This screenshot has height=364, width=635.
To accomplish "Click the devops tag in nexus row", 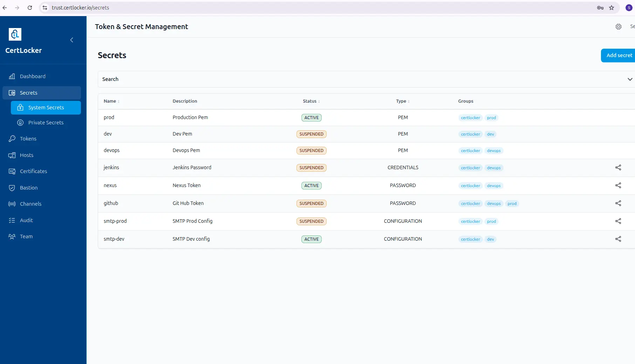I will tap(494, 186).
